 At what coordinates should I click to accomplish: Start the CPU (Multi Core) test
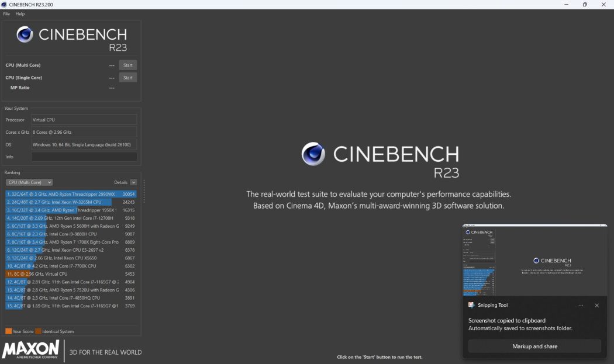[127, 65]
